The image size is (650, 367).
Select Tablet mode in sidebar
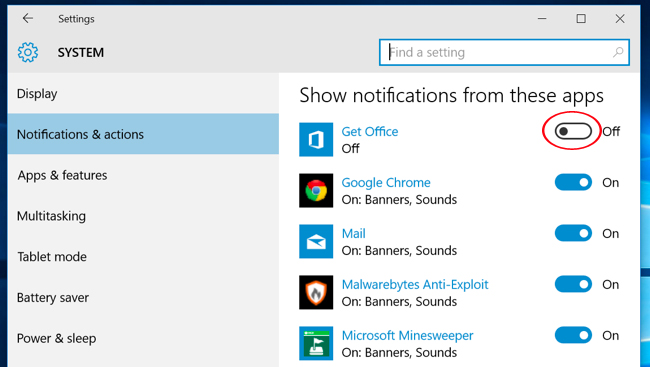(x=143, y=257)
